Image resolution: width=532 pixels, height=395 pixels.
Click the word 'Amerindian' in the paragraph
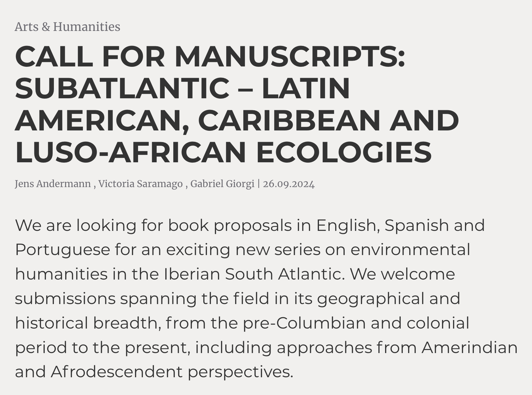tap(470, 348)
